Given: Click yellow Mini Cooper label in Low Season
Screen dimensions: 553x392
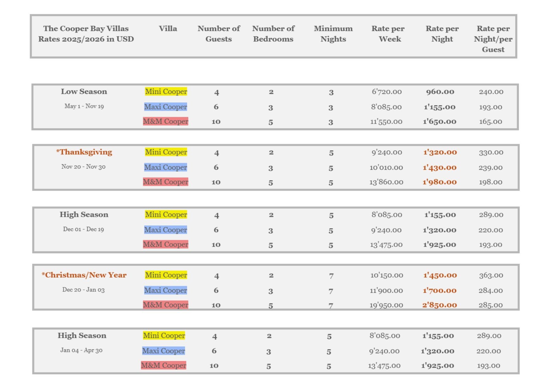Looking at the screenshot, I should pos(166,92).
